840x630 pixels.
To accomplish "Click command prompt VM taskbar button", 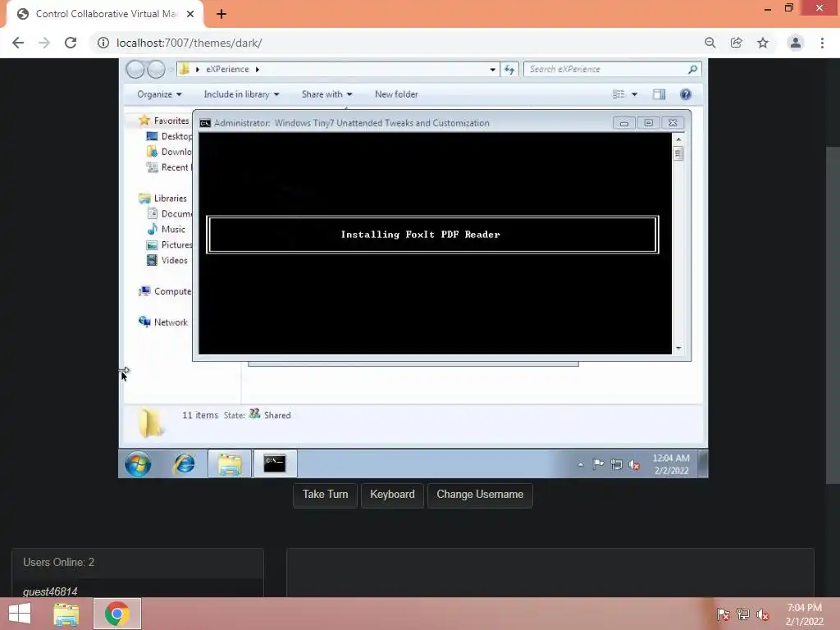I will [274, 464].
